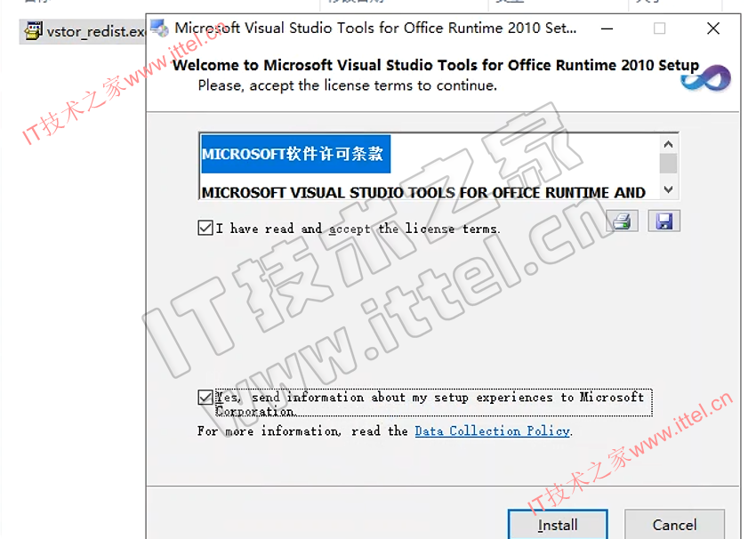Viewport: 756px width, 539px height.
Task: Click the highlighted MICROSOFT软件许可条款 heading
Action: (x=295, y=154)
